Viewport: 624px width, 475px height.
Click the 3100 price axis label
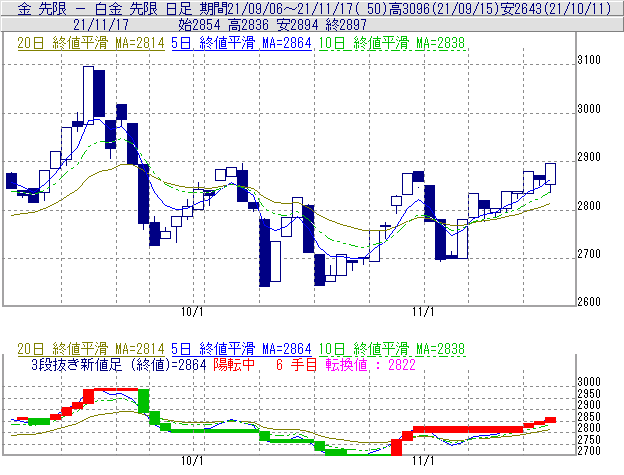point(589,60)
